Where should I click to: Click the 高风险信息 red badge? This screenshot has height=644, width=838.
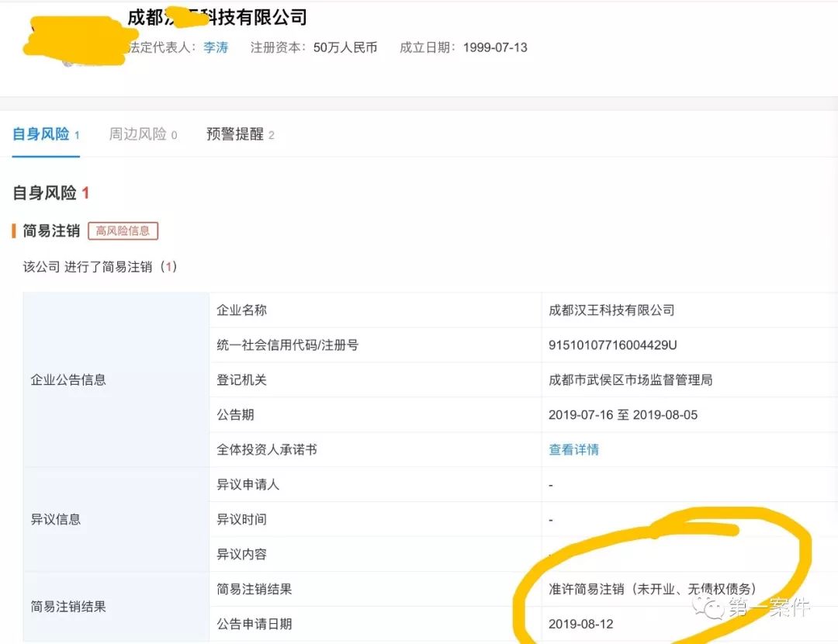click(123, 230)
